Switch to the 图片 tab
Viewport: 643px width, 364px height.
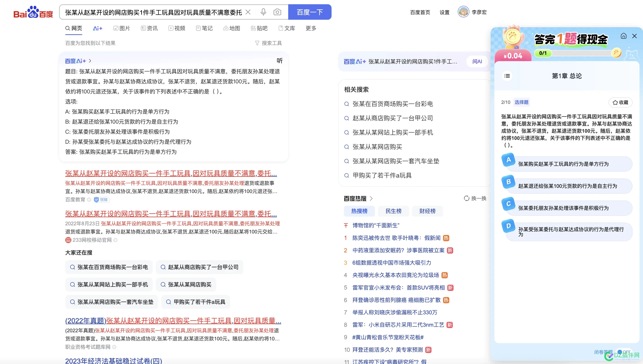click(x=122, y=28)
